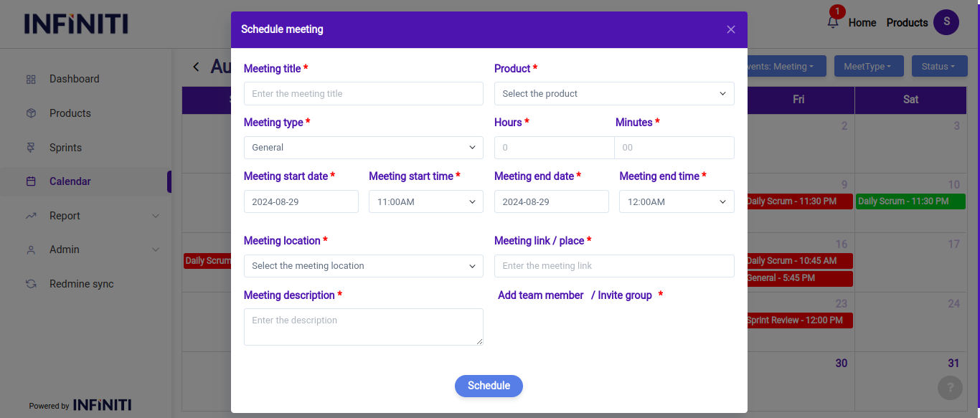The height and width of the screenshot is (418, 980).
Task: Click the notification bell icon
Action: click(x=832, y=22)
